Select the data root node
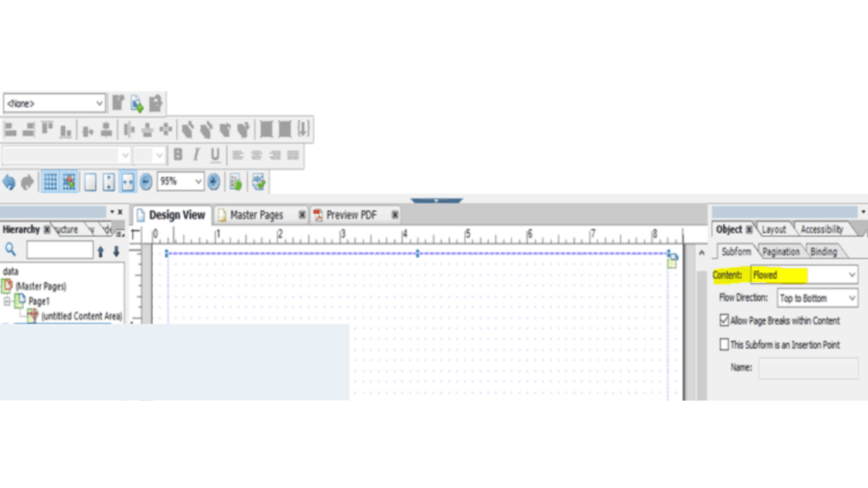Screen dimensions: 868x488 [x=10, y=271]
